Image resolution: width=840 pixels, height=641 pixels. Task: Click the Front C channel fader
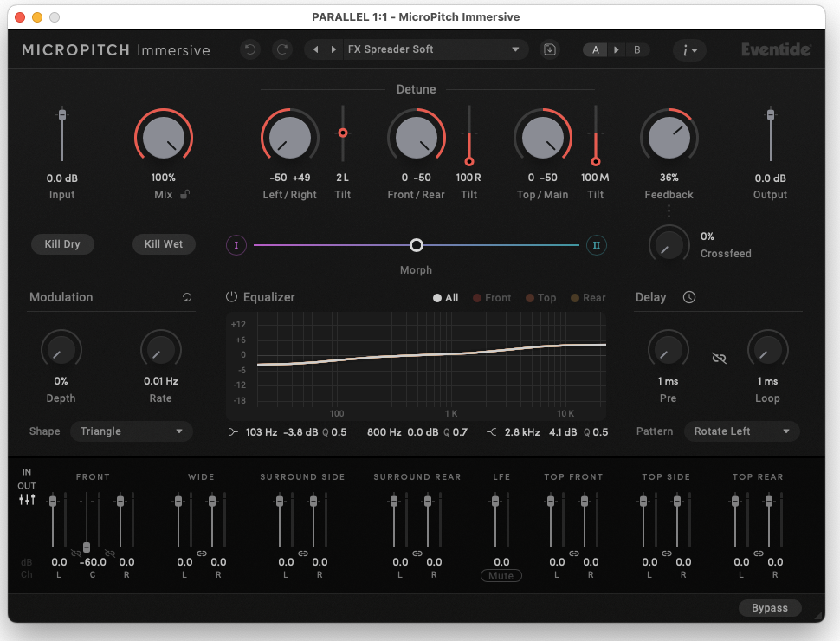coord(87,547)
